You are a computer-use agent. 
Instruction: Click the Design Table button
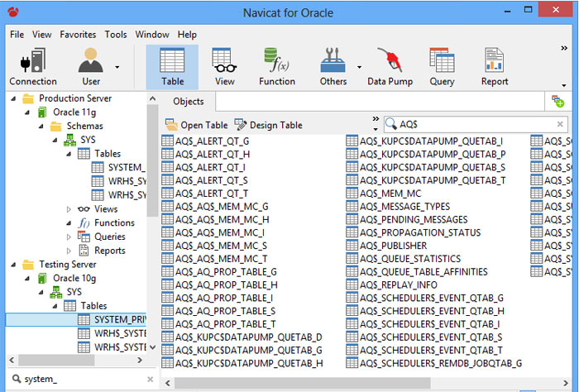click(269, 125)
